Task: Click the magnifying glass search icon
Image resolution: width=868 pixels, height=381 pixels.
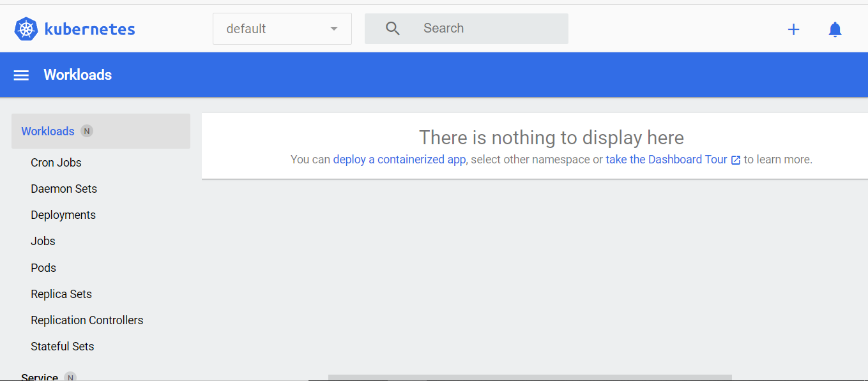Action: point(393,29)
